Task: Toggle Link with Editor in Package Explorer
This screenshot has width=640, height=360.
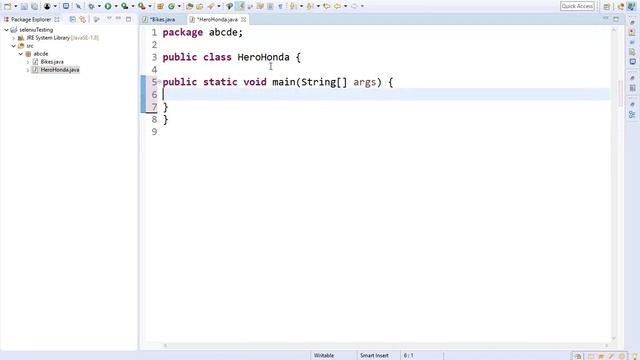Action: pyautogui.click(x=83, y=19)
